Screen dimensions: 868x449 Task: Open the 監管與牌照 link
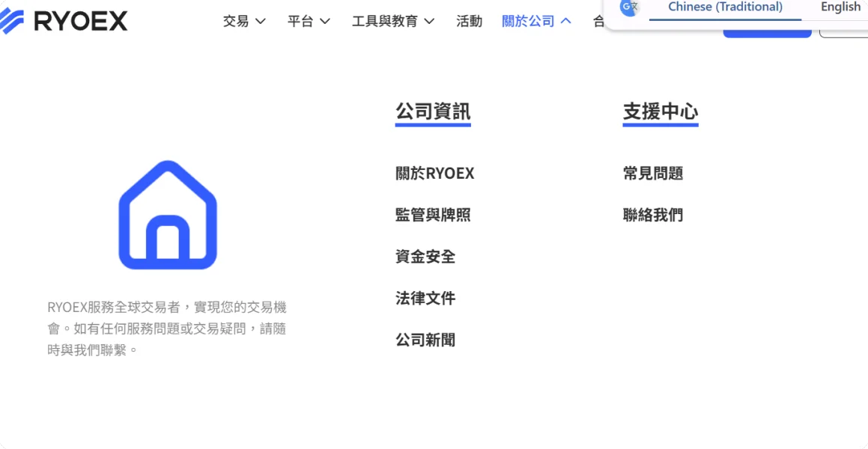[433, 215]
